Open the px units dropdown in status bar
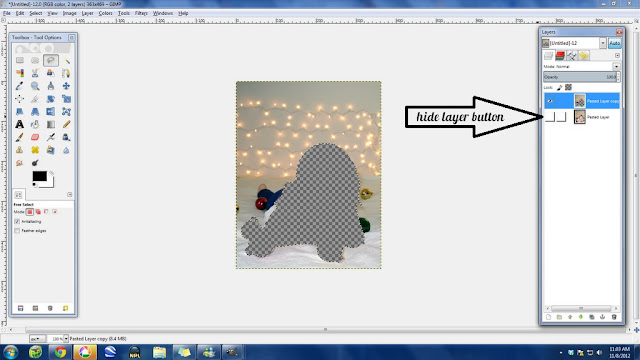 click(x=37, y=339)
